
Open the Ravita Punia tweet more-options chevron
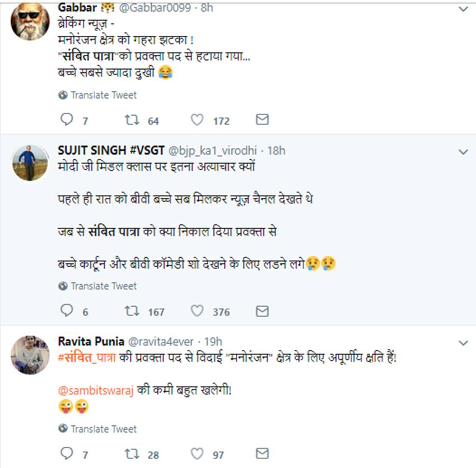pyautogui.click(x=463, y=342)
